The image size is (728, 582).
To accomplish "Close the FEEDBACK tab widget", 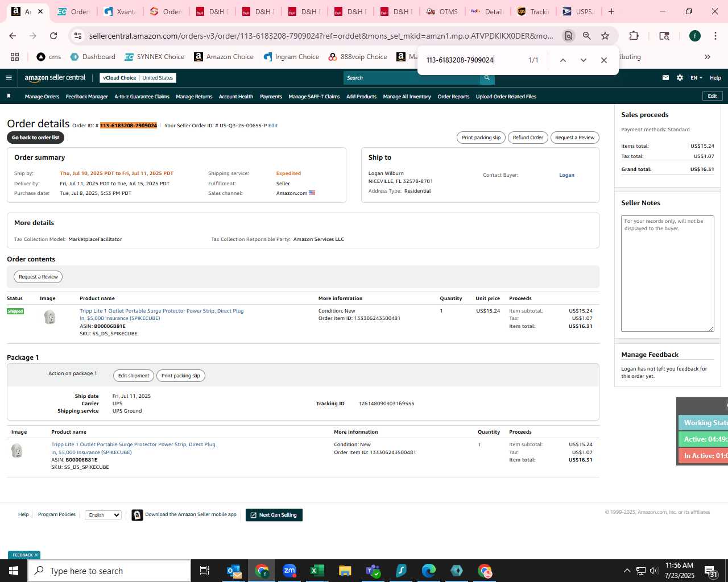I will point(36,555).
